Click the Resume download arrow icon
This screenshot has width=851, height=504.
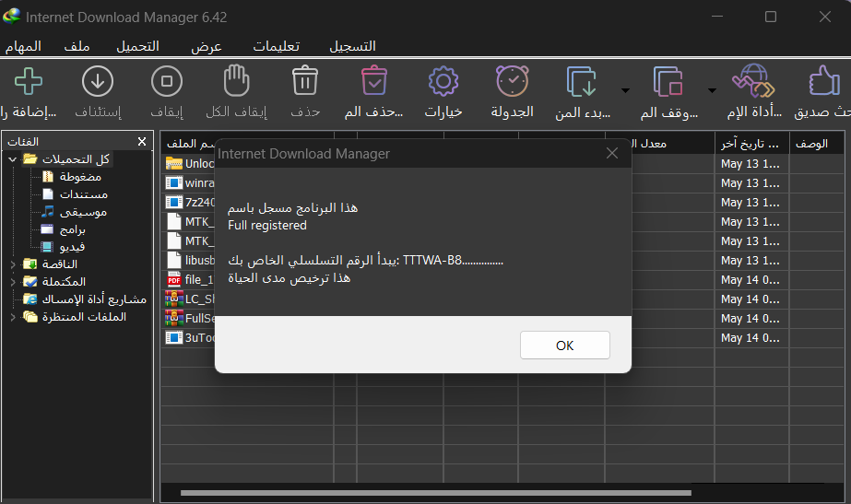(98, 81)
